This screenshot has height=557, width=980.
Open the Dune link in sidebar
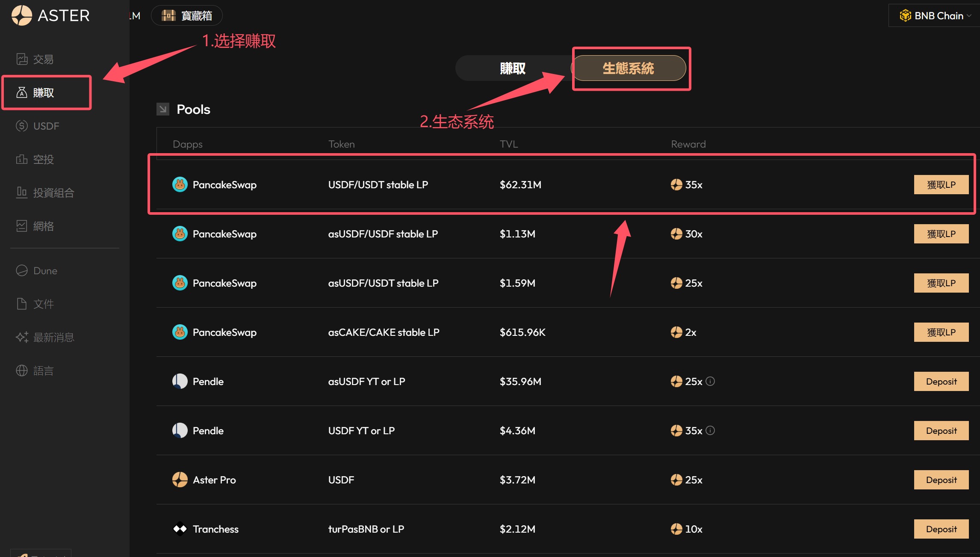(37, 270)
